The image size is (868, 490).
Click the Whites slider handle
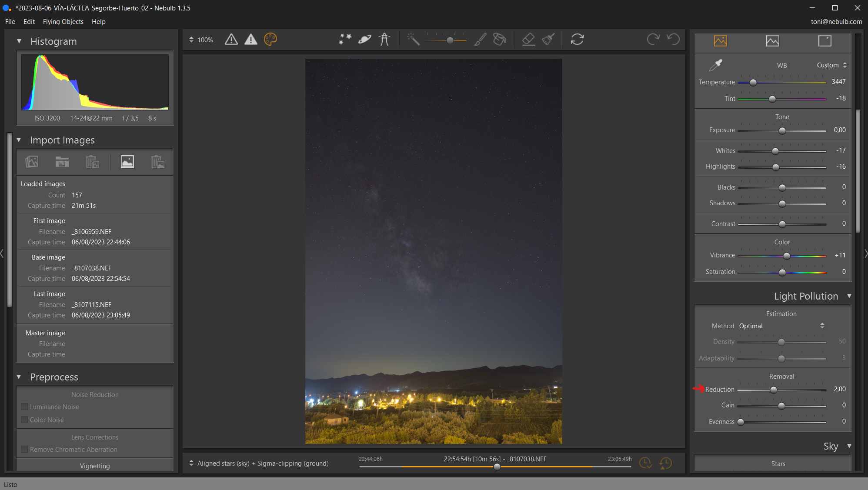775,151
